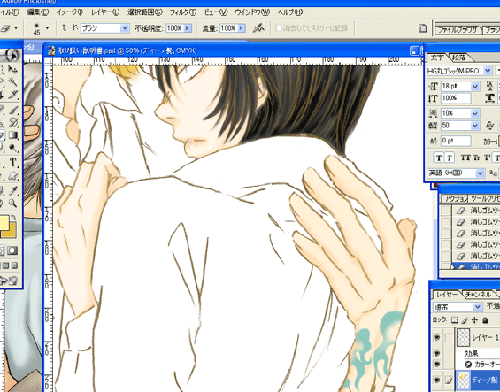The width and height of the screenshot is (500, 392).
Task: Open the eraser mode dropdown
Action: 125,28
